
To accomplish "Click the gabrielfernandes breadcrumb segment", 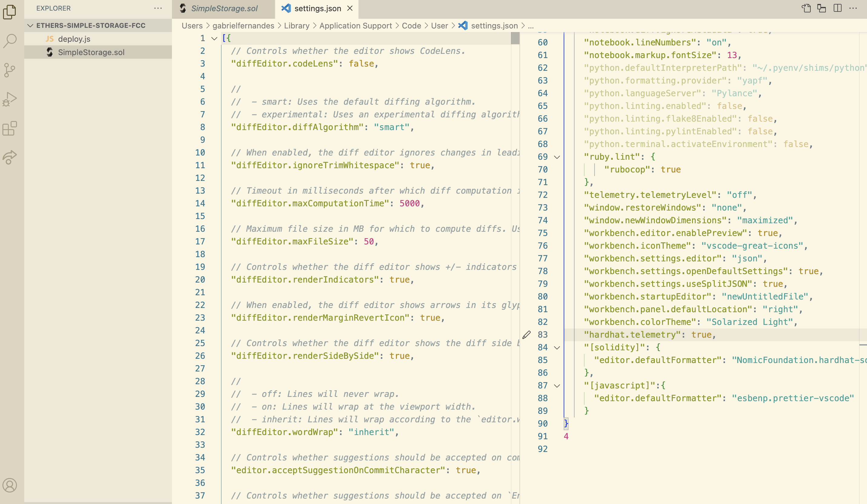I will [243, 26].
